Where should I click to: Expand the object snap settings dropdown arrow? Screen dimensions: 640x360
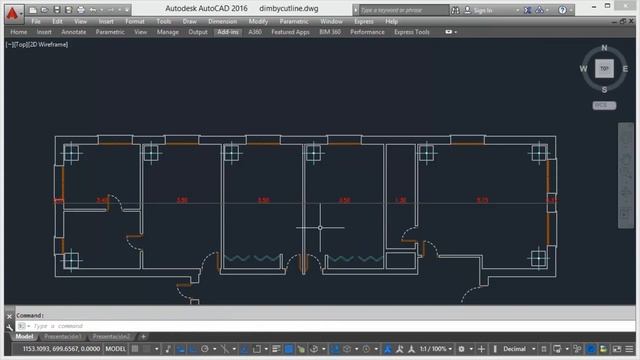(266, 349)
